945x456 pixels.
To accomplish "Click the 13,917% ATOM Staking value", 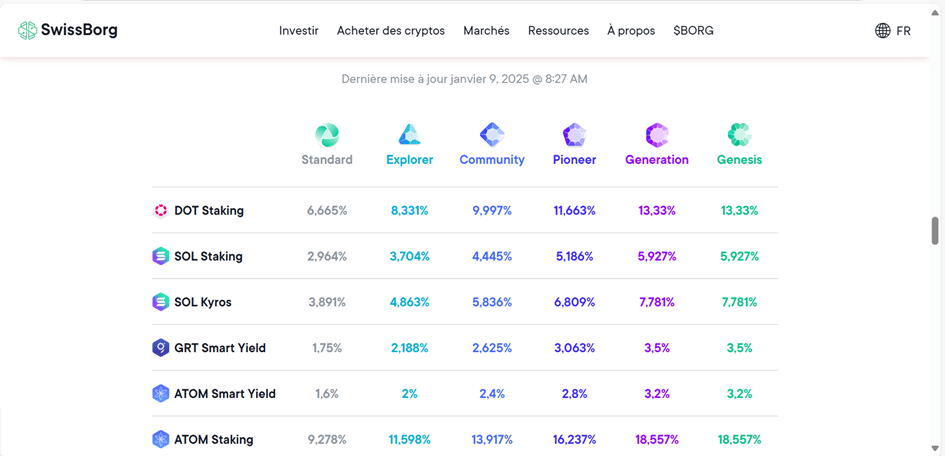I will pyautogui.click(x=492, y=440).
